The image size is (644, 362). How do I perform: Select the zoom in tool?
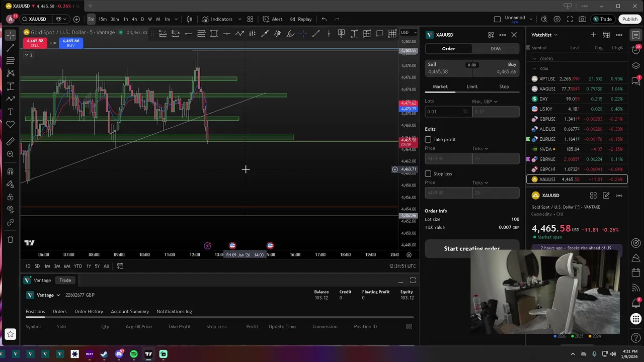click(x=10, y=154)
